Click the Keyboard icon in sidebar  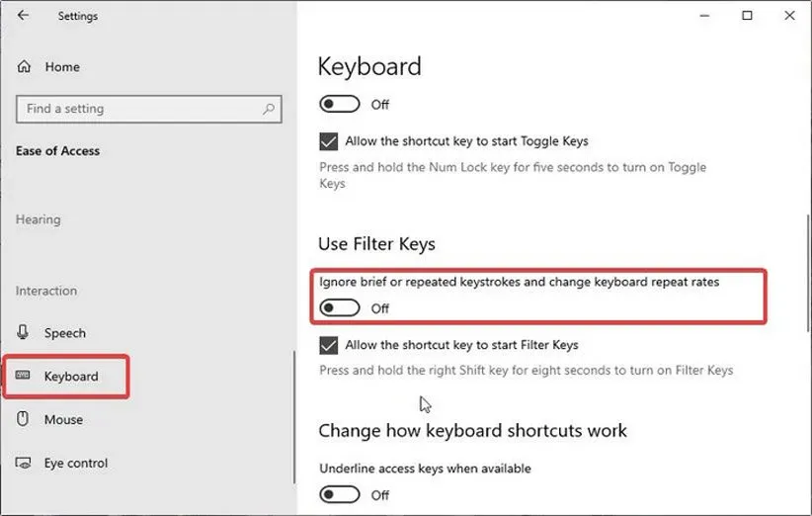pos(25,377)
